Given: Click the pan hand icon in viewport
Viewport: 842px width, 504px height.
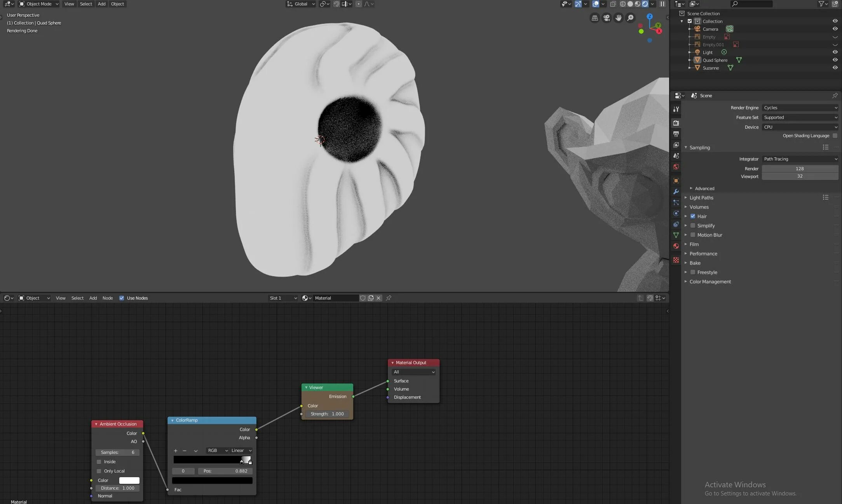Looking at the screenshot, I should click(x=618, y=18).
